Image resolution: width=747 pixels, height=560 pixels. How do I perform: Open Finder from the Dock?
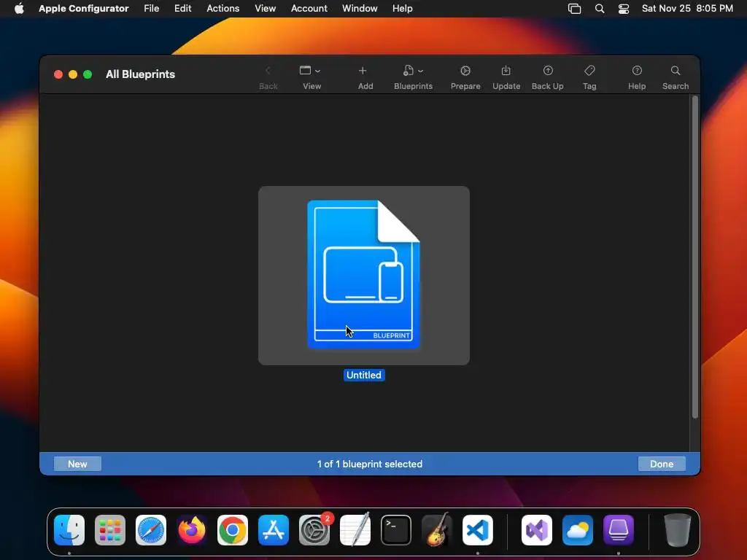tap(69, 529)
